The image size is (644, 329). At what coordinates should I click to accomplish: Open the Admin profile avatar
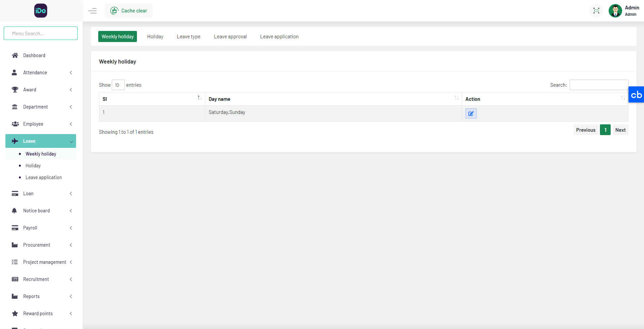[x=615, y=11]
